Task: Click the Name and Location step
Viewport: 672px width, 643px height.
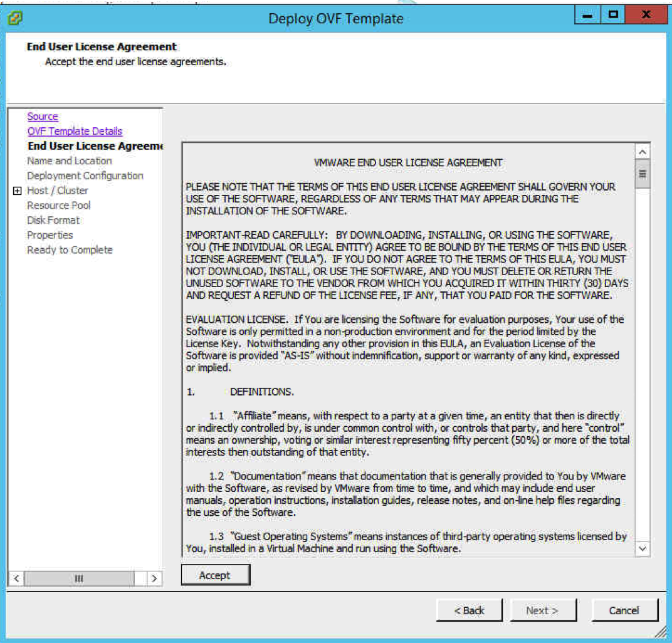Action: (70, 161)
